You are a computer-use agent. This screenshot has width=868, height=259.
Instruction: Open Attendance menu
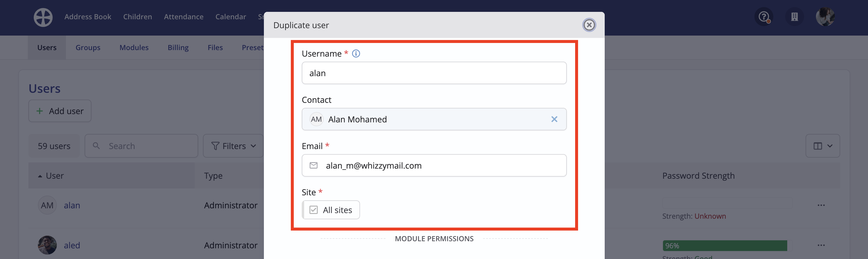coord(184,17)
